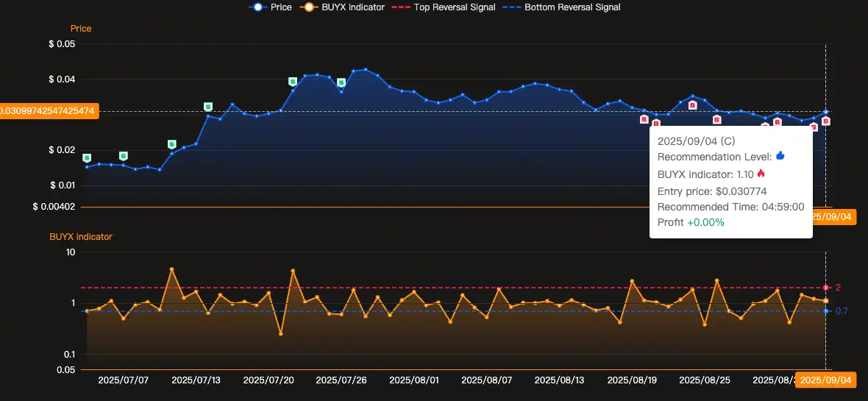Click the '$ 0.01' price axis label

[x=62, y=185]
